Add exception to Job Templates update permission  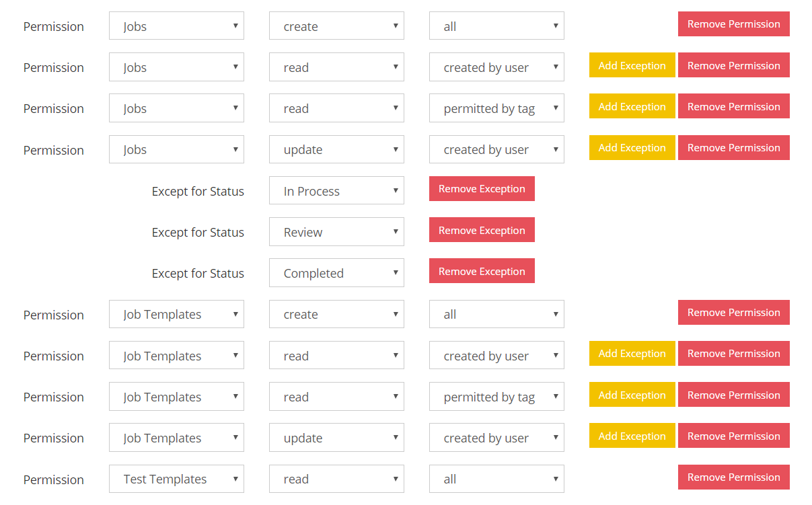coord(632,436)
